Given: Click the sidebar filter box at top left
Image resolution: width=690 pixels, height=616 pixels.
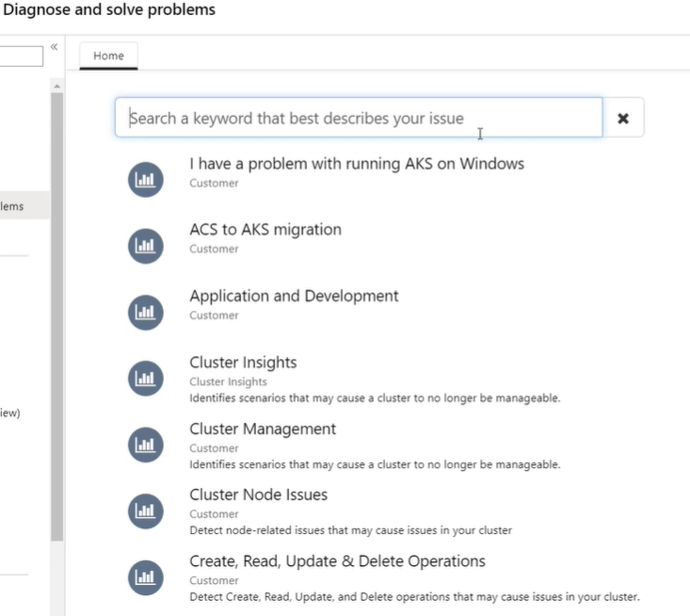Looking at the screenshot, I should 21,57.
